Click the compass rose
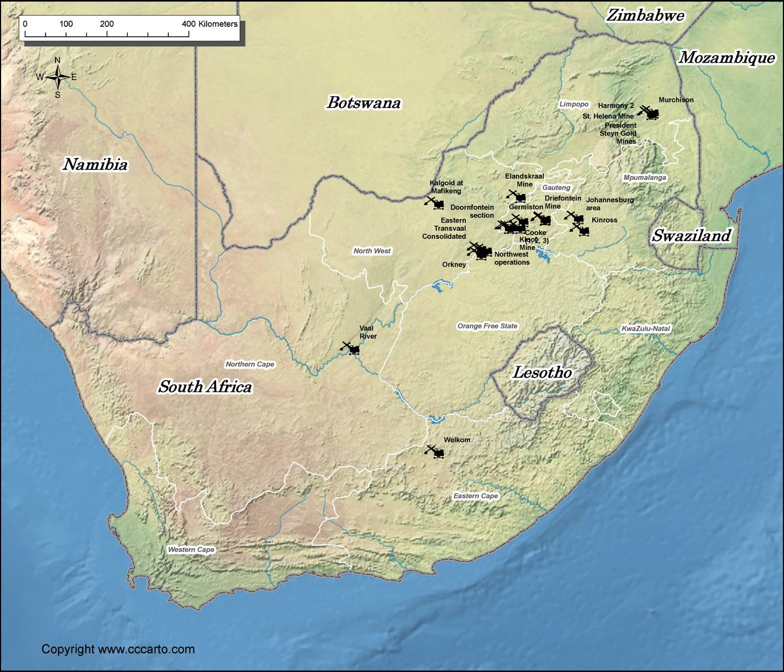The height and width of the screenshot is (672, 784). click(57, 77)
